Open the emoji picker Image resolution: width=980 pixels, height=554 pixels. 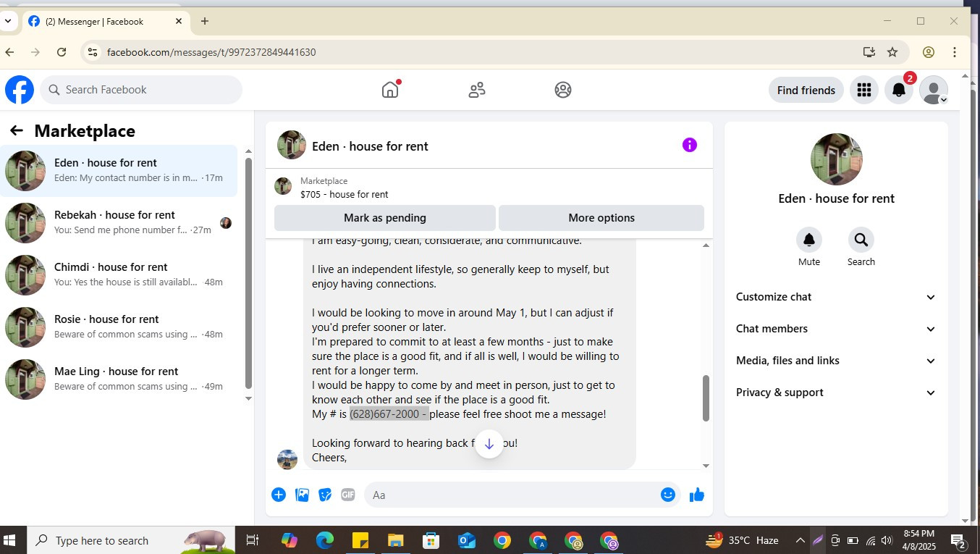(668, 495)
